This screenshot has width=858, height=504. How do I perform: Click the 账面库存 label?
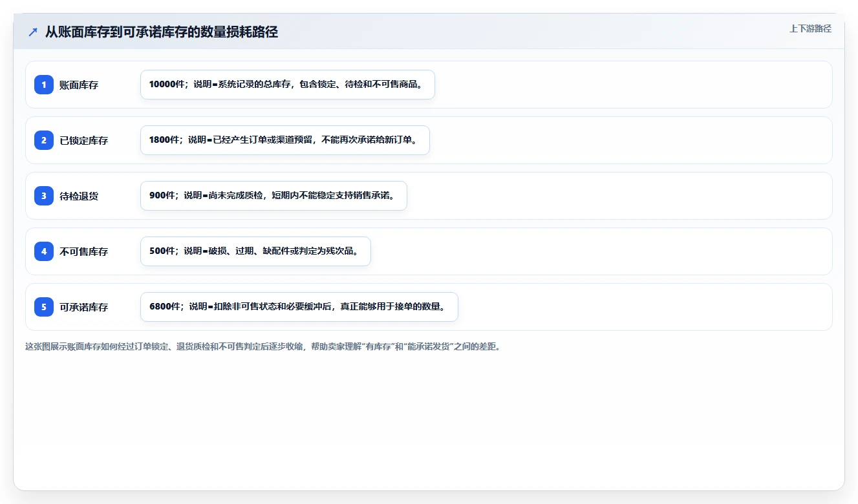[x=79, y=85]
